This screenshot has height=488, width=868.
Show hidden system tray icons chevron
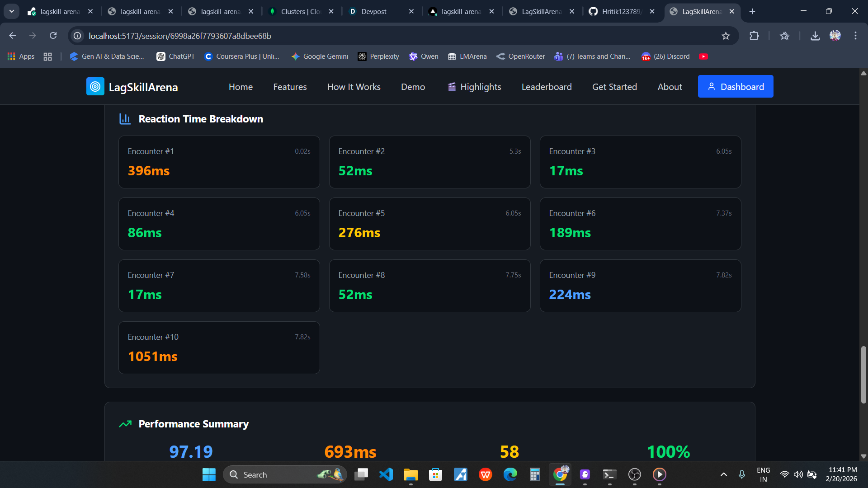[723, 474]
